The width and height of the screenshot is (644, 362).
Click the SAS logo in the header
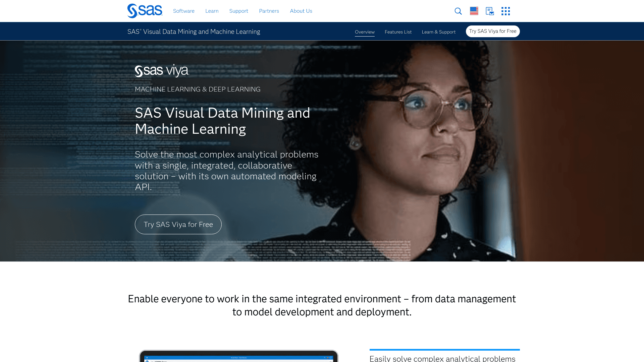click(144, 10)
